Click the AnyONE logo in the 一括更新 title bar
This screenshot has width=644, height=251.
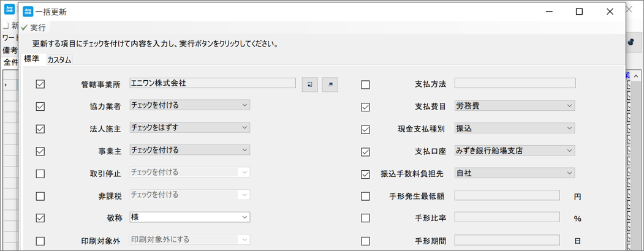click(x=28, y=11)
